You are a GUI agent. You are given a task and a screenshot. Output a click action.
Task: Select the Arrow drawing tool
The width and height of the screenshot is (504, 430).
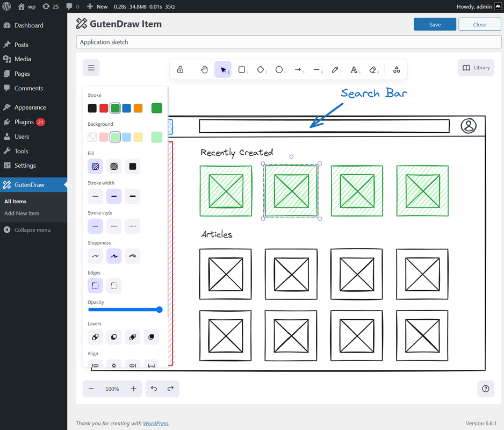298,69
